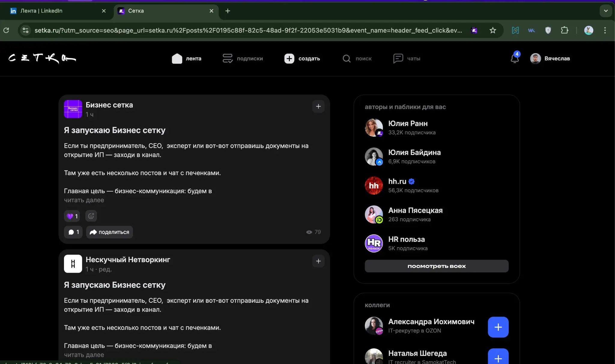
Task: Open поиск search tab
Action: click(x=357, y=59)
